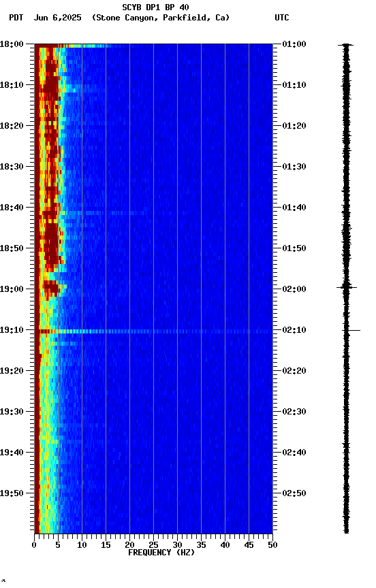Click the title text 'SCYB DP1 BP 40'
376x588 pixels.
(155, 7)
